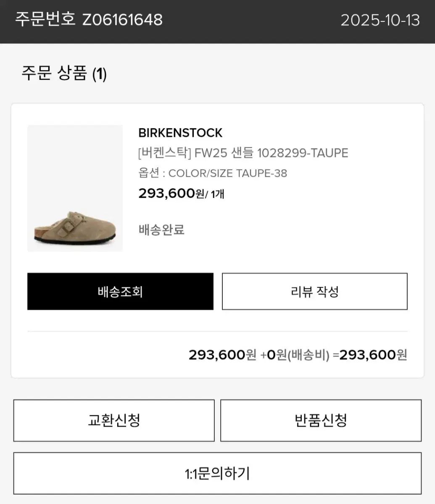Screen dimensions: 435x504
Task: Click the order number Z06161648
Action: [122, 20]
